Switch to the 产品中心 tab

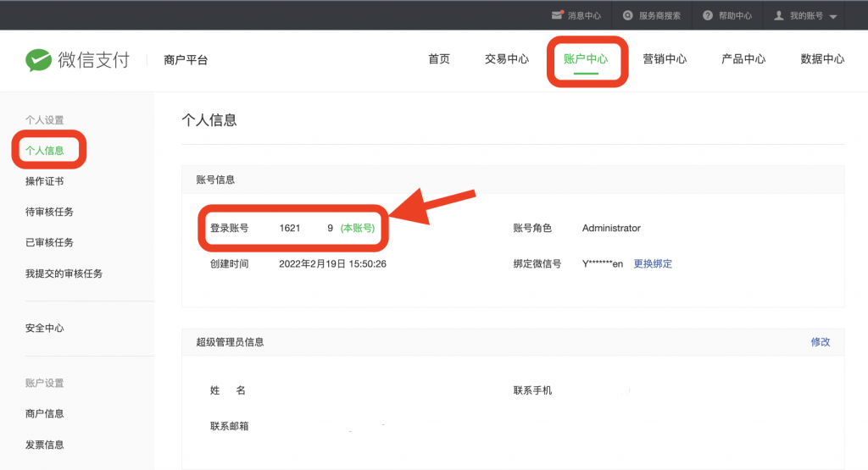(743, 59)
